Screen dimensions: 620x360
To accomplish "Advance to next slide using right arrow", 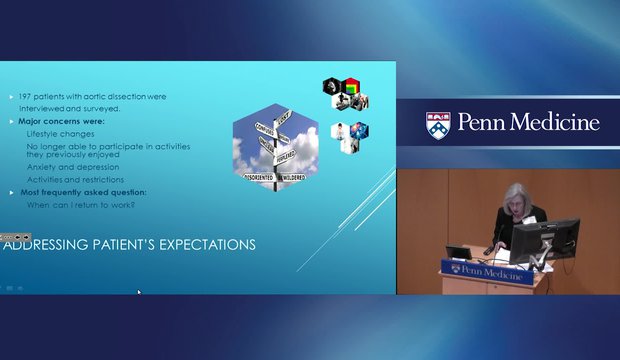I will [x=26, y=237].
